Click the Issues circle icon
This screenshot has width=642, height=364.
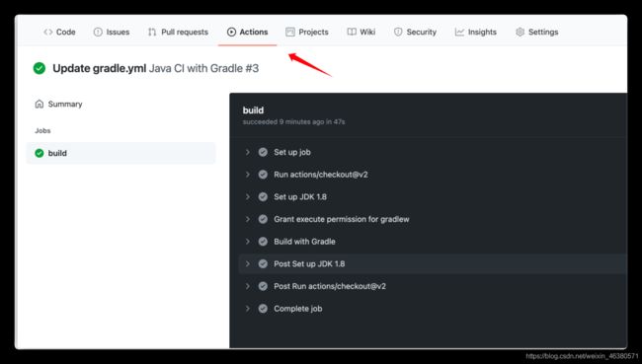pyautogui.click(x=98, y=32)
